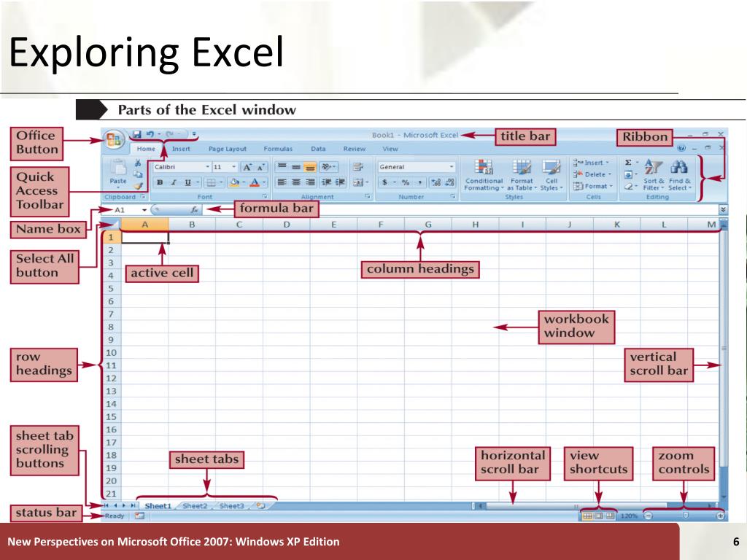Click the Fill down-arrow icon in Editing
Viewport: 747px width, 560px height.
tap(628, 175)
